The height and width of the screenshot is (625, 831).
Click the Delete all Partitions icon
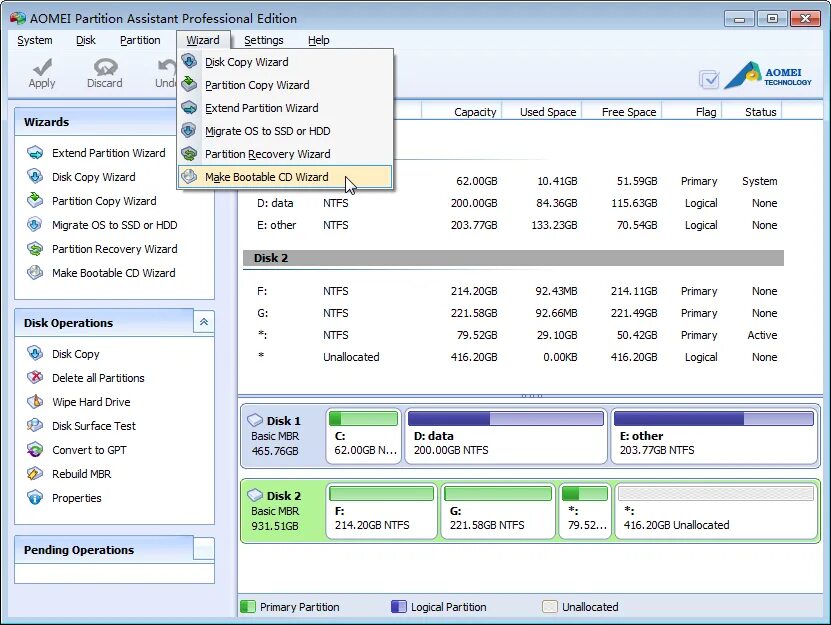[35, 377]
